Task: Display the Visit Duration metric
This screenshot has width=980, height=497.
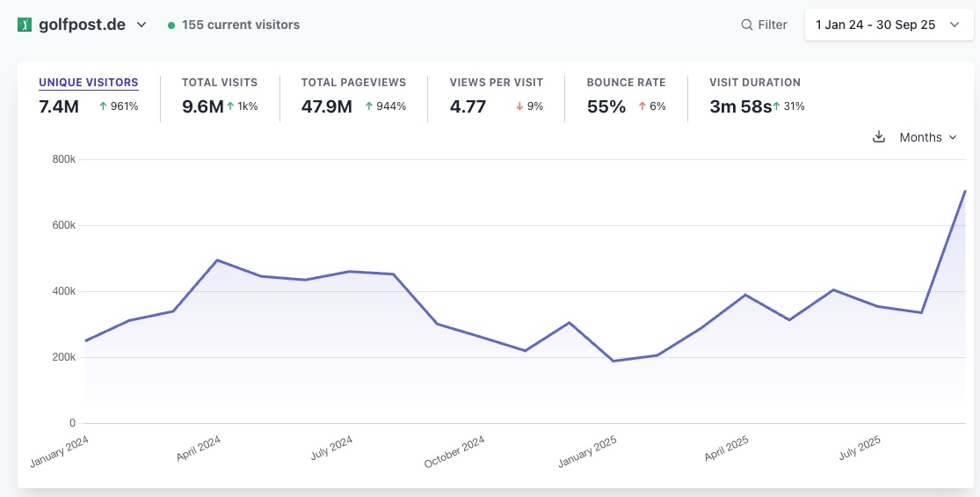Action: [754, 83]
